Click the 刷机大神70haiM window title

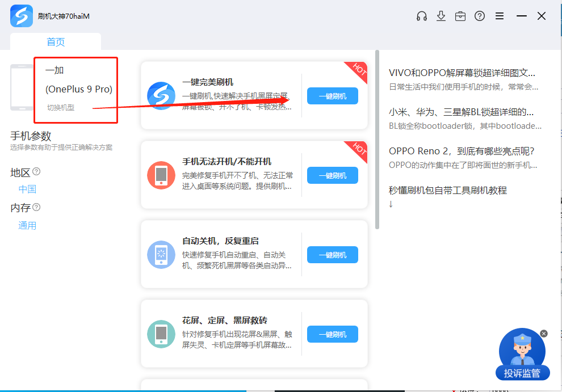[x=64, y=16]
